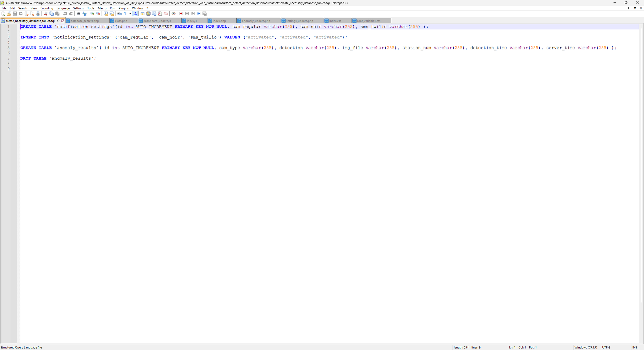Open the Plugins menu
The height and width of the screenshot is (350, 644).
click(123, 8)
